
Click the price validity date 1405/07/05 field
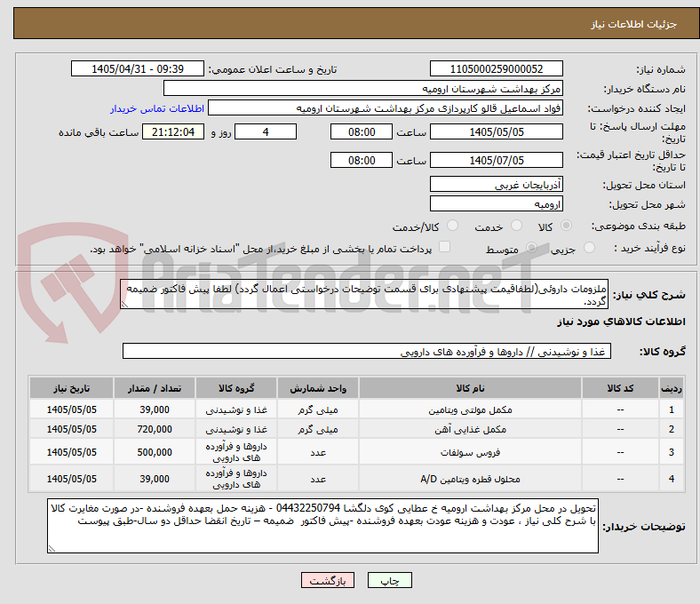(x=496, y=160)
